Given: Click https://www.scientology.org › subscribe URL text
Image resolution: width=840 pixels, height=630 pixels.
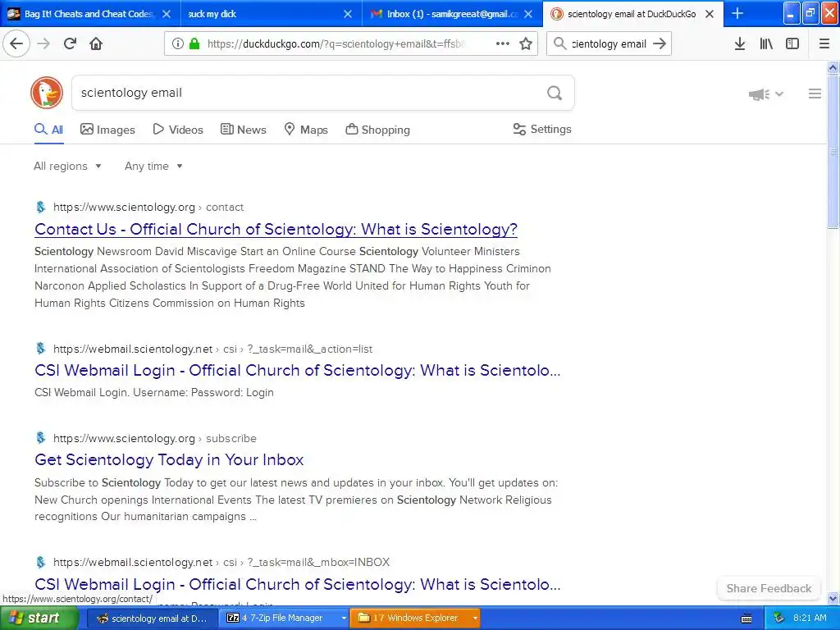Looking at the screenshot, I should [x=155, y=438].
